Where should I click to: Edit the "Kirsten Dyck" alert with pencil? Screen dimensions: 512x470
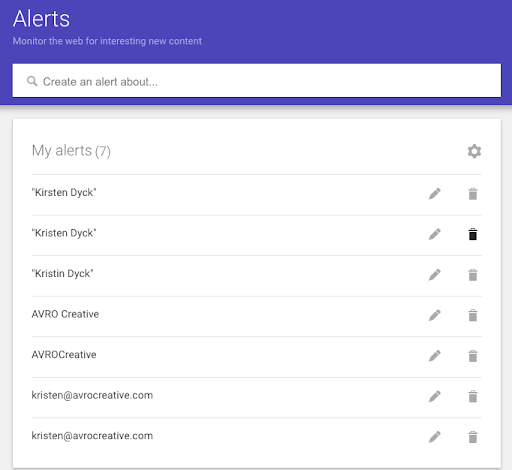[x=435, y=194]
